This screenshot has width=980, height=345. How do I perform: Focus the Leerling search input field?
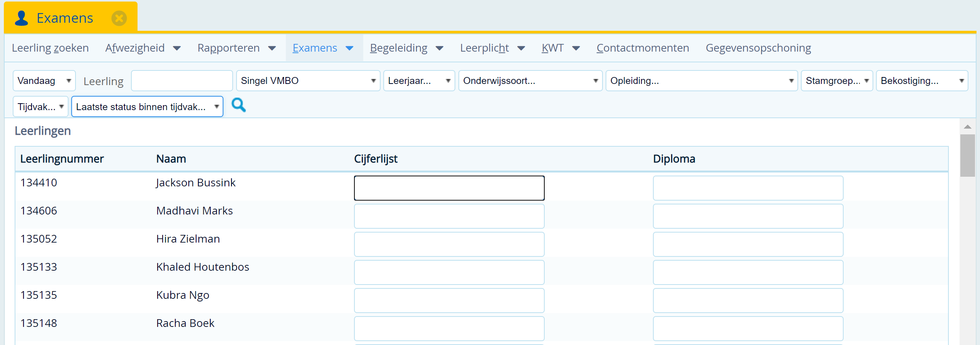182,80
